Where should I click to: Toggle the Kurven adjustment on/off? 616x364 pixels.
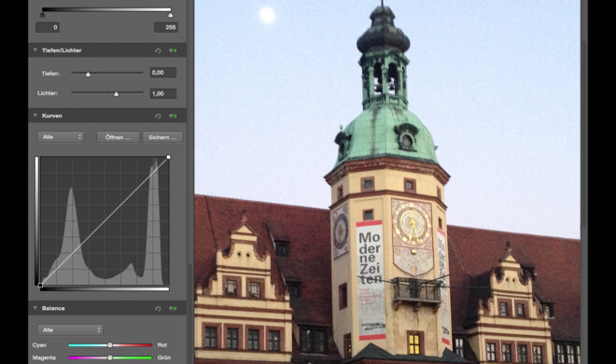coord(173,117)
